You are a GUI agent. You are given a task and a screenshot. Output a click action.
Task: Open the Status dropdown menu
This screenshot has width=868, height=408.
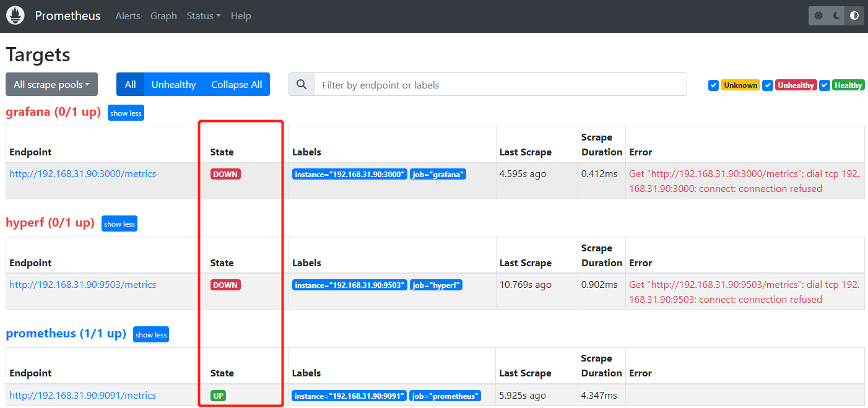click(204, 16)
